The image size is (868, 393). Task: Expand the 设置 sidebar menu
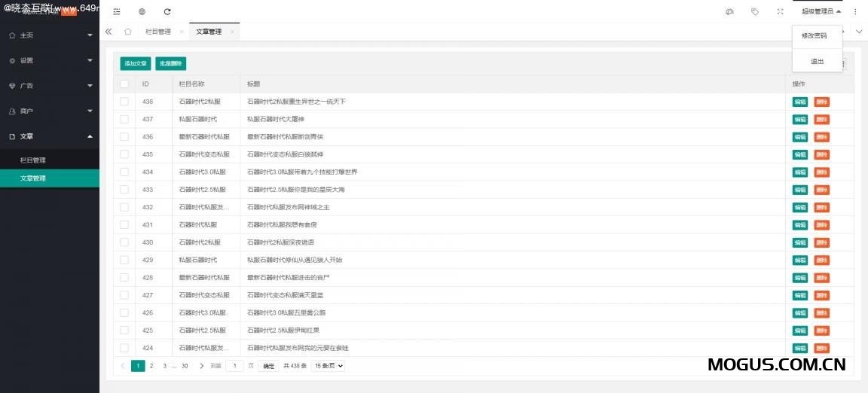tap(49, 60)
